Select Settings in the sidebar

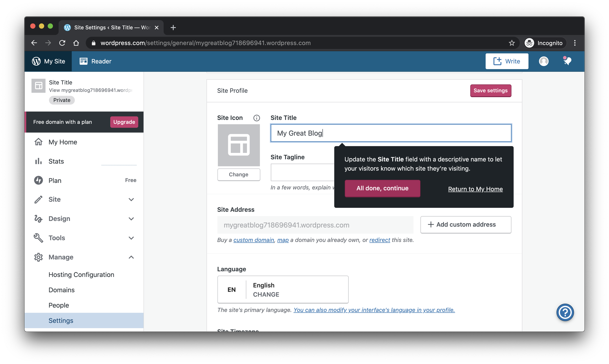[x=84, y=320]
